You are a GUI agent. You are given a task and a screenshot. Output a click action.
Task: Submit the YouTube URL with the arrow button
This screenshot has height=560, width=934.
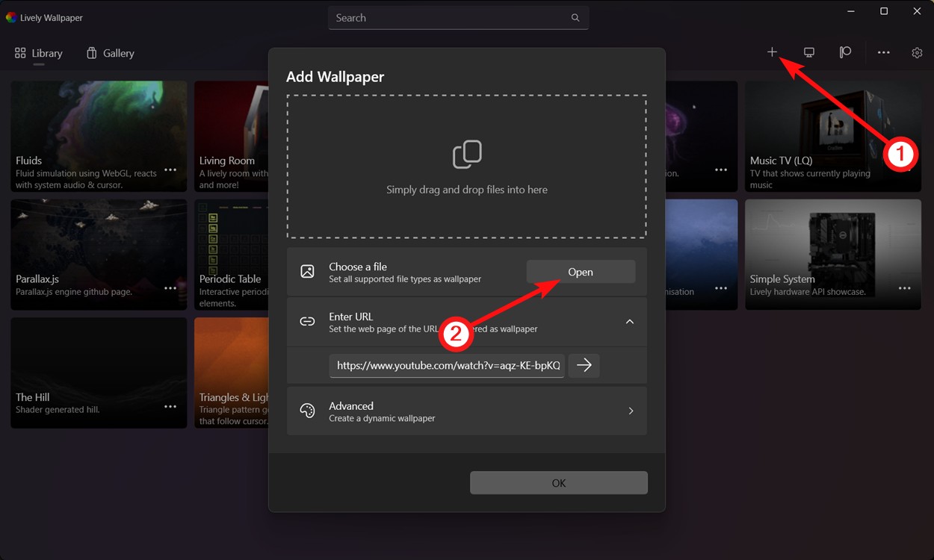(584, 365)
